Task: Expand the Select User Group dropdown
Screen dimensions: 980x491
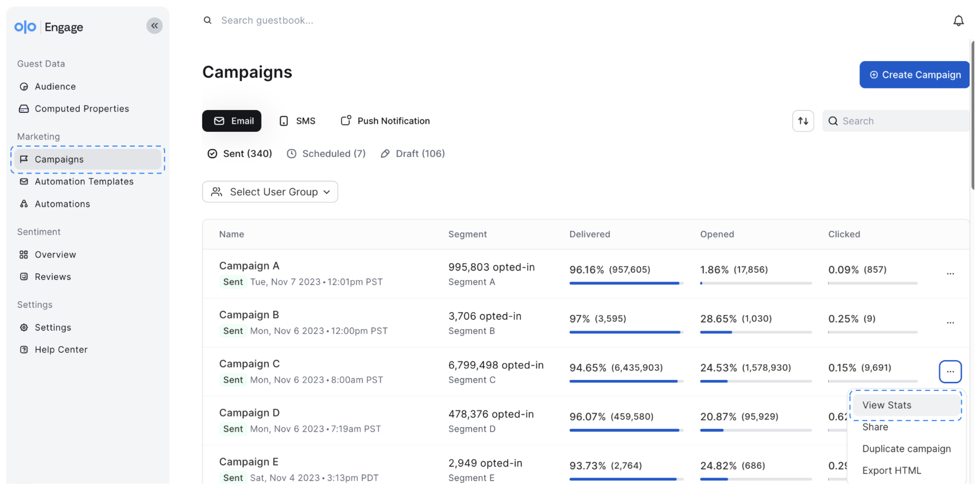Action: (270, 192)
